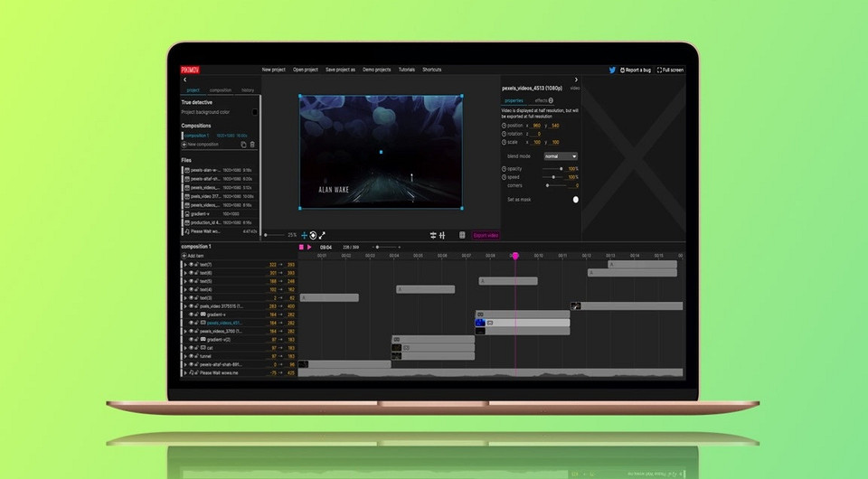Screen dimensions: 868x479
Task: Click the Export video button
Action: tap(486, 235)
